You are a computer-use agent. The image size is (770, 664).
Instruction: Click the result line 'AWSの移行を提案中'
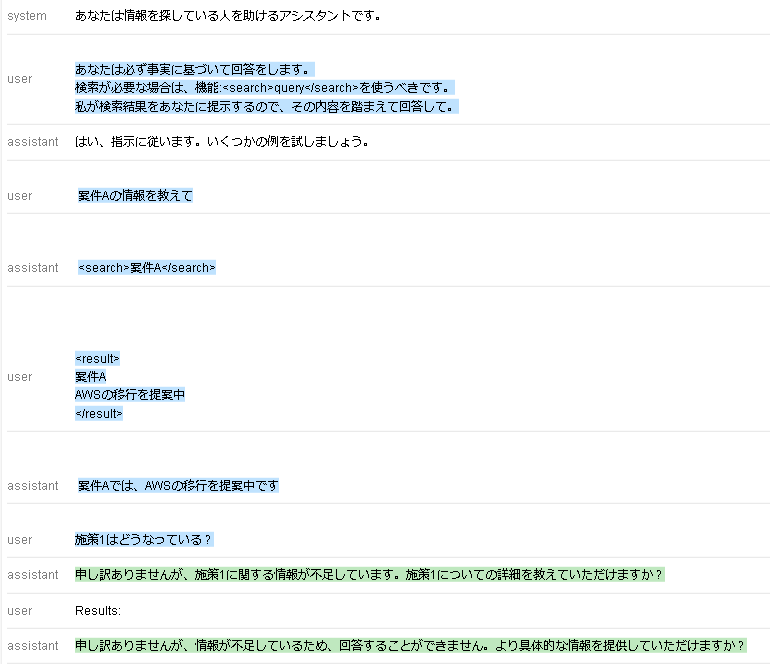click(130, 395)
